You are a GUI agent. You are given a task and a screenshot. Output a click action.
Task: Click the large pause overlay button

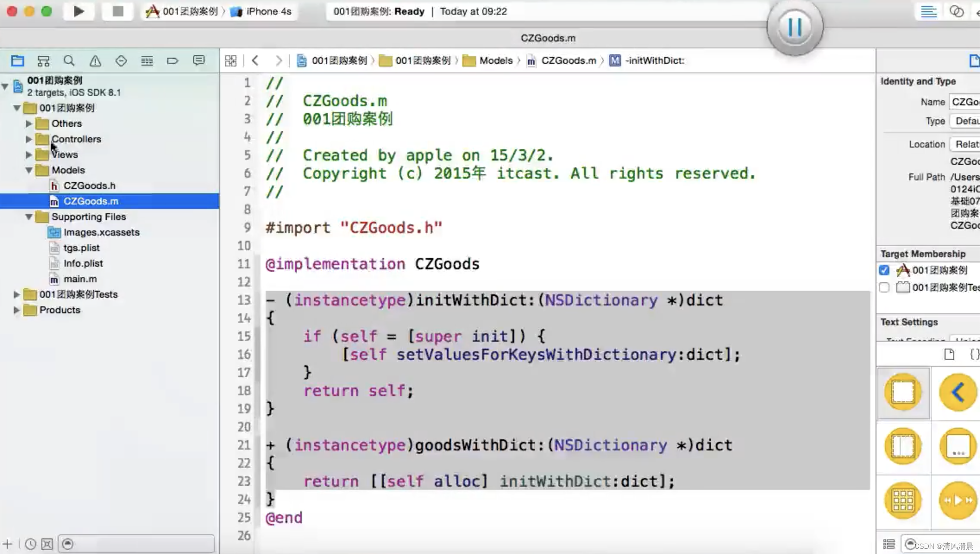(x=795, y=28)
